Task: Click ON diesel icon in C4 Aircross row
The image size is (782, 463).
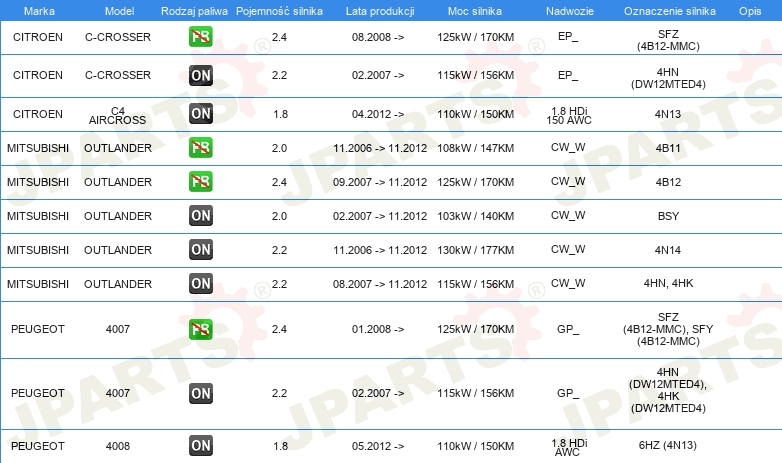Action: tap(200, 113)
